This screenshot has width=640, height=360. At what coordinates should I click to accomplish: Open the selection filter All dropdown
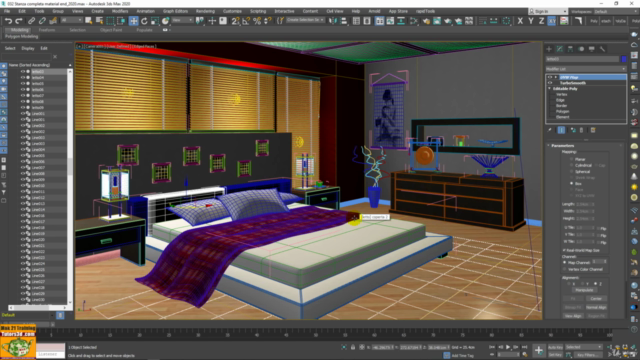(71, 20)
